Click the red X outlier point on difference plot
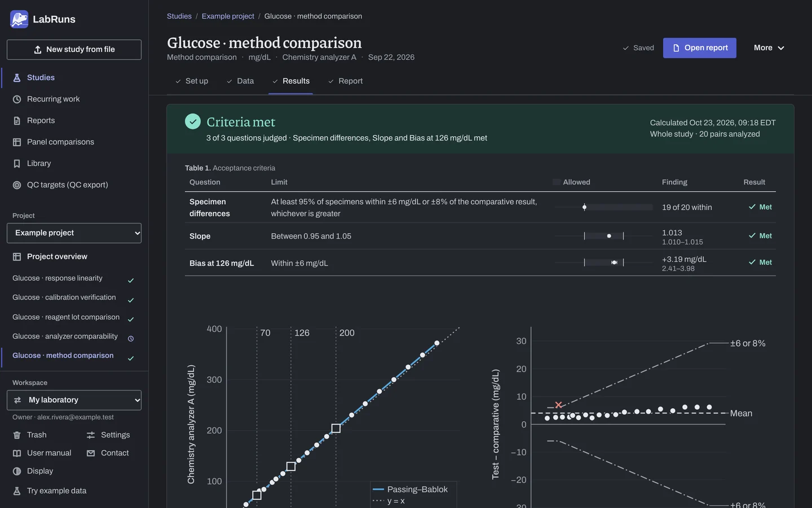 (558, 405)
